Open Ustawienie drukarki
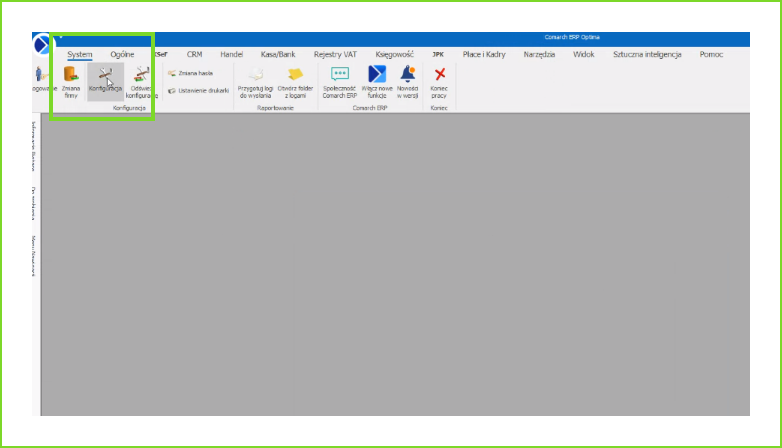The width and height of the screenshot is (782, 448). (198, 91)
